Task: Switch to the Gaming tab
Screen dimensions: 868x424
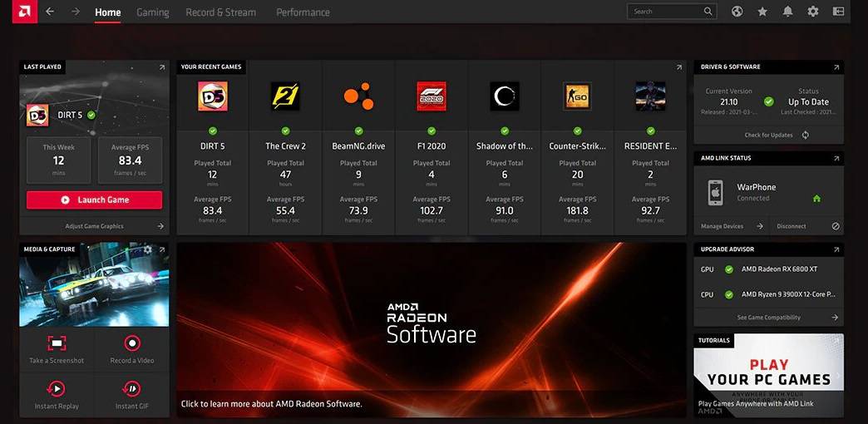Action: pyautogui.click(x=152, y=12)
